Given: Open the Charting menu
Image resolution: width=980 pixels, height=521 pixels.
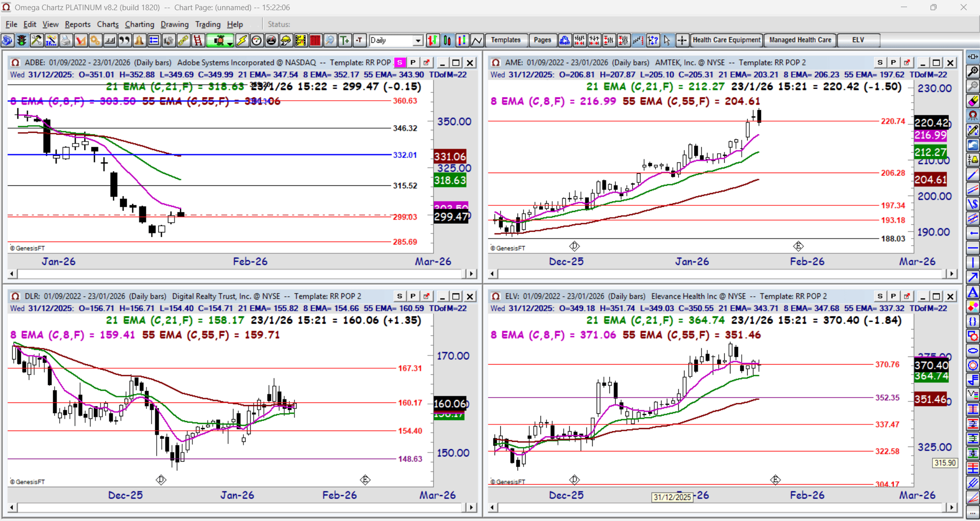Looking at the screenshot, I should [x=139, y=24].
